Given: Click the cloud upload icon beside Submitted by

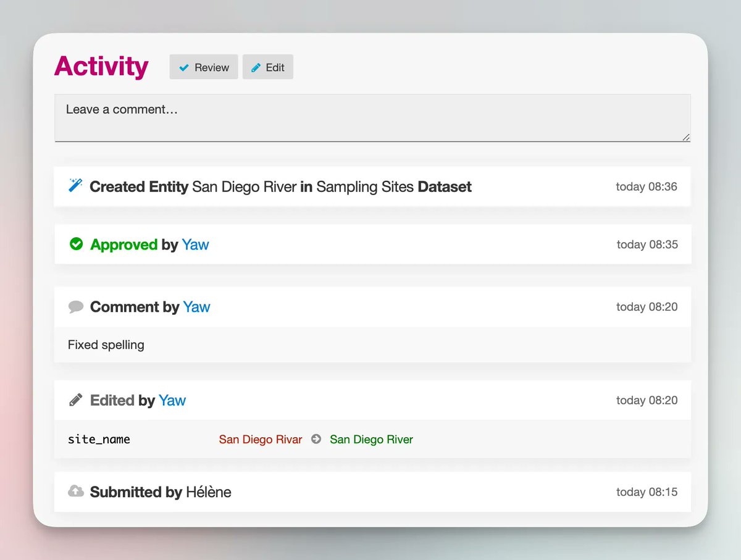Looking at the screenshot, I should [75, 490].
